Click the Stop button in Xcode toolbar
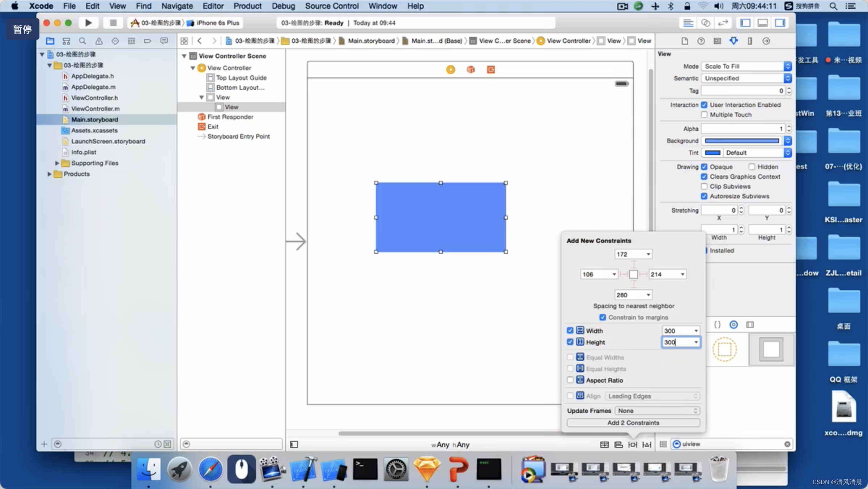 click(x=110, y=23)
